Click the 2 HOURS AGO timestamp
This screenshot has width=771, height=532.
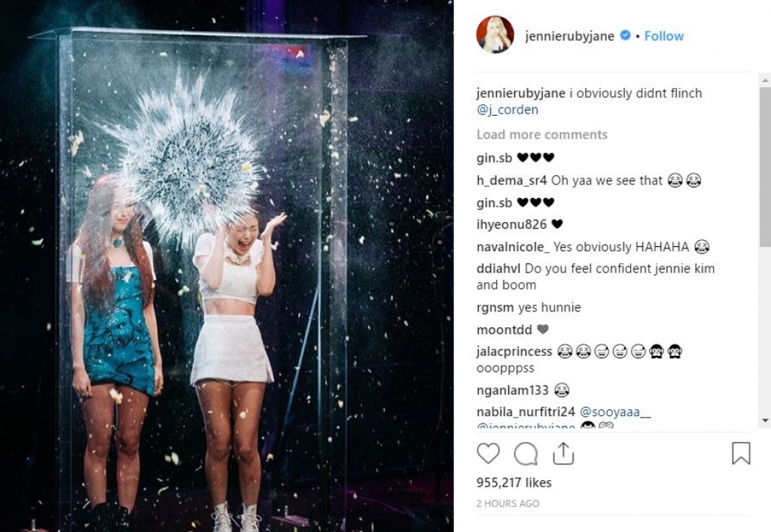click(508, 503)
